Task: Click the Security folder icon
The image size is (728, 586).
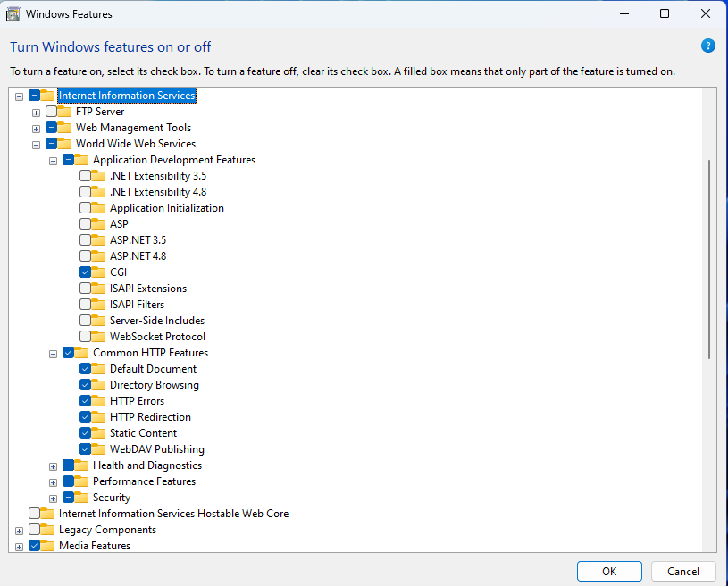Action: point(81,498)
